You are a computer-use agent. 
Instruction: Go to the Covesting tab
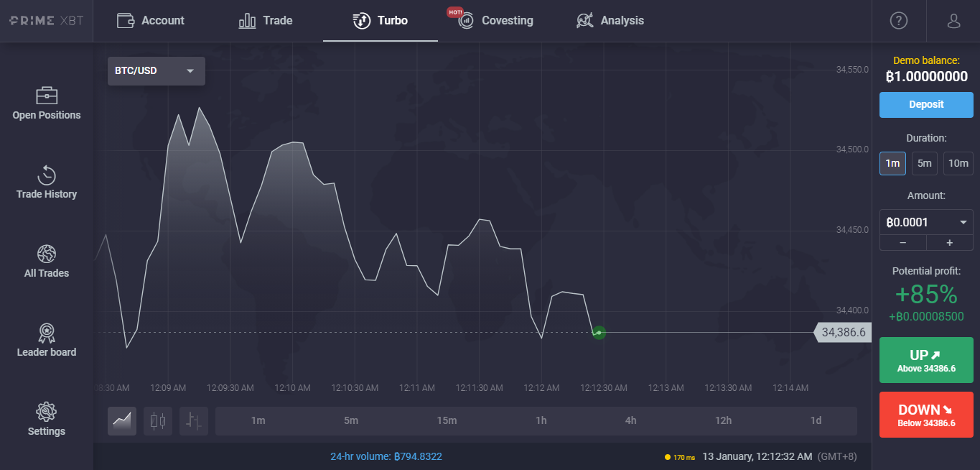click(497, 21)
